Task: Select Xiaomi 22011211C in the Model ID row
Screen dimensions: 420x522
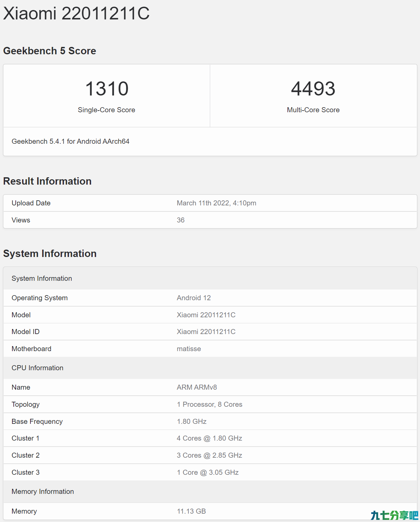Action: click(206, 332)
